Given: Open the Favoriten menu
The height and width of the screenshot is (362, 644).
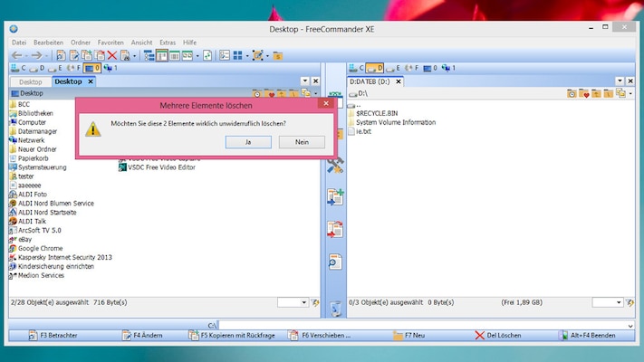Looking at the screenshot, I should coord(111,43).
